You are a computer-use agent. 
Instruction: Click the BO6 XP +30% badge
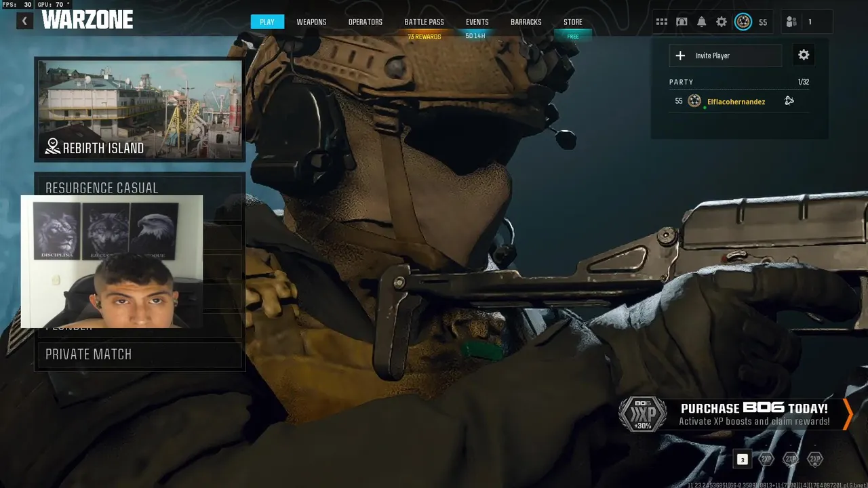coord(642,413)
